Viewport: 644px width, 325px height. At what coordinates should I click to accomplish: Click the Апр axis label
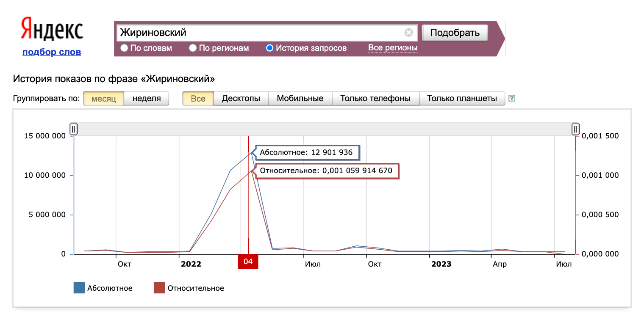coord(500,264)
